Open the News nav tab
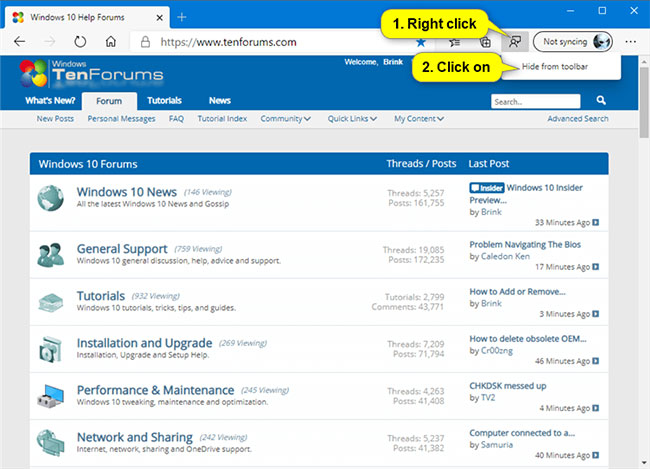650x469 pixels. click(x=220, y=100)
